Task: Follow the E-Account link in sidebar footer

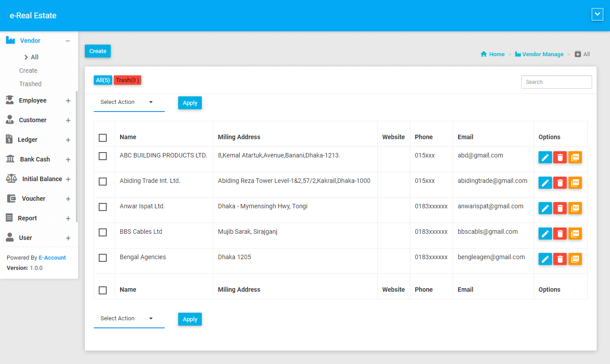Action: pyautogui.click(x=52, y=258)
